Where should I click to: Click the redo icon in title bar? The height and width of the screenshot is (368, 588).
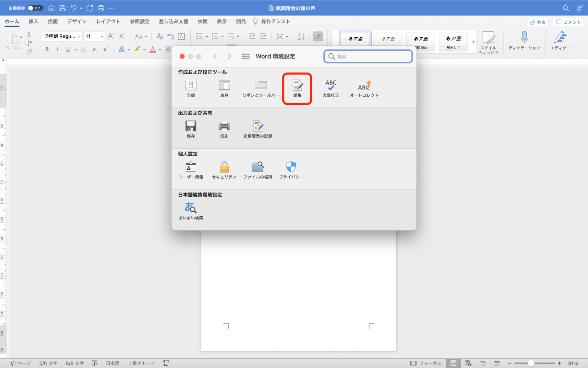(90, 8)
